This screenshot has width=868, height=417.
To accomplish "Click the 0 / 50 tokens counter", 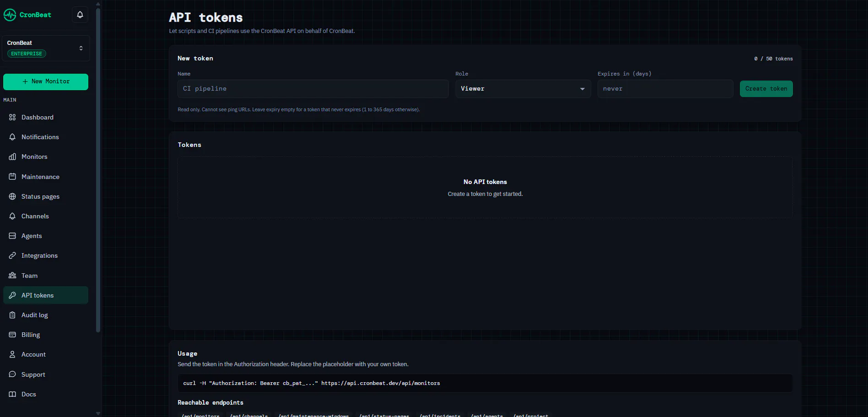I will point(773,59).
